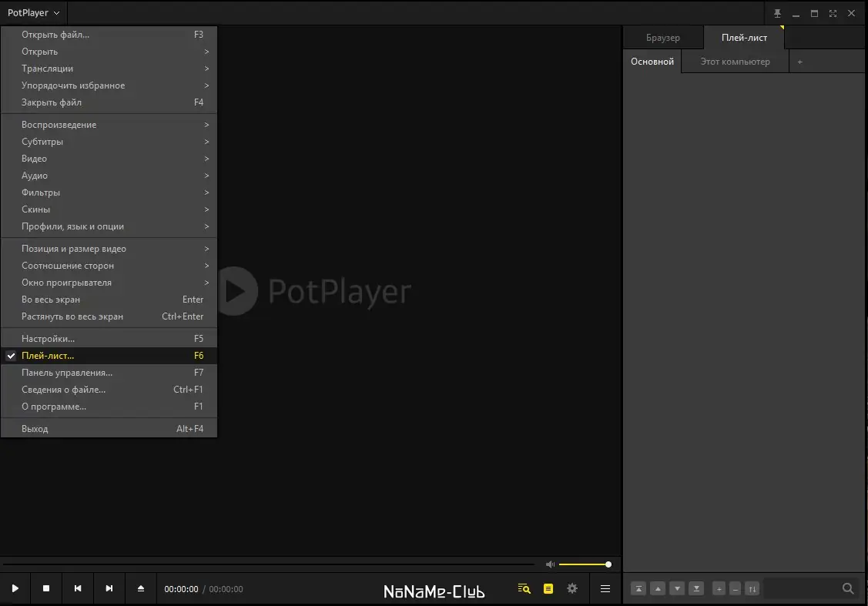The height and width of the screenshot is (606, 868).
Task: Skip to the next track
Action: pyautogui.click(x=109, y=589)
